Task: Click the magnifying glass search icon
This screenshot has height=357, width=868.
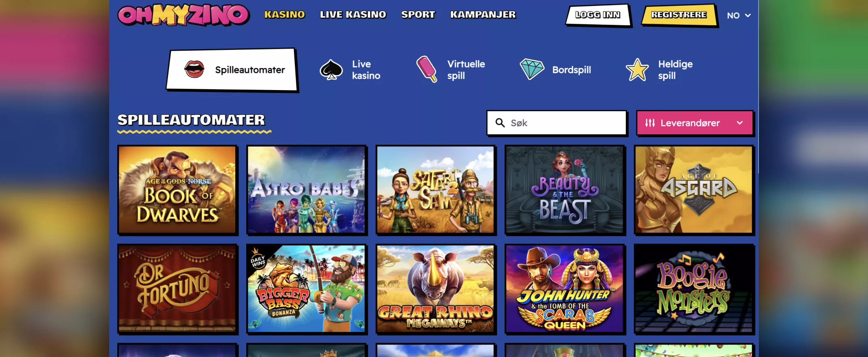Action: pyautogui.click(x=500, y=123)
